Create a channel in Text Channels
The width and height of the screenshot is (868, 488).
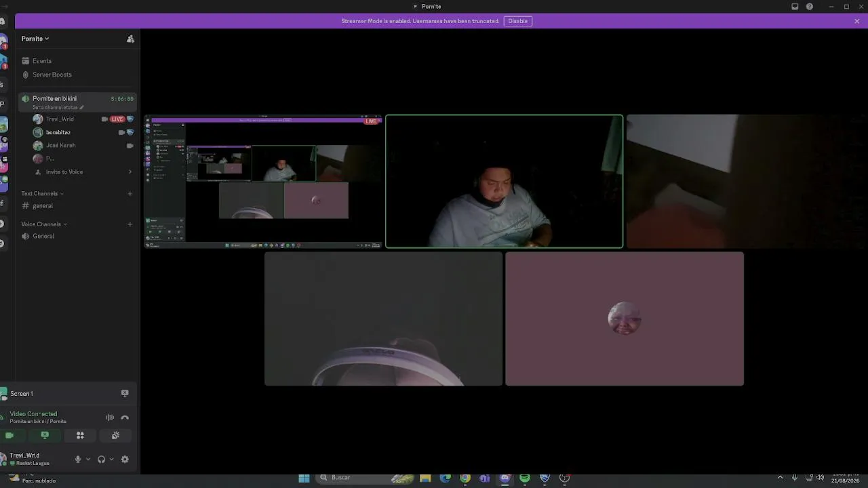pos(130,194)
